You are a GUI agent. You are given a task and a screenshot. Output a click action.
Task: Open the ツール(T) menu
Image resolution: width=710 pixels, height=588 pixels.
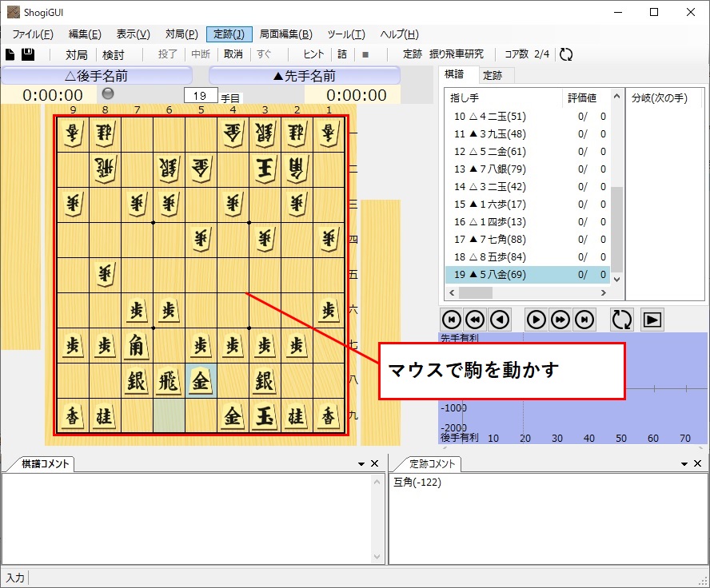click(x=346, y=34)
